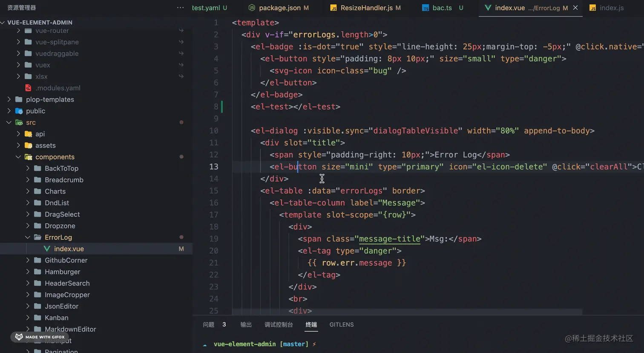This screenshot has height=353, width=644.
Task: Click the HeaderSearch folder icon
Action: click(x=37, y=283)
